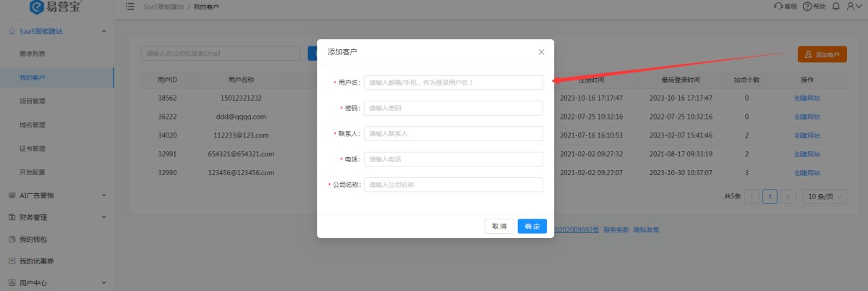Open 客服 headset support icon
The height and width of the screenshot is (291, 868).
point(785,7)
